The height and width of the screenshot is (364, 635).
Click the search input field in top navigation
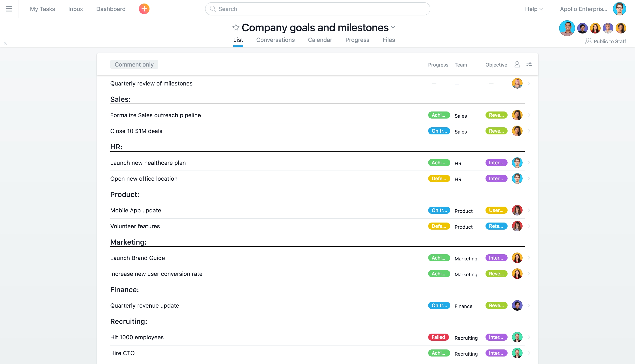coord(317,9)
